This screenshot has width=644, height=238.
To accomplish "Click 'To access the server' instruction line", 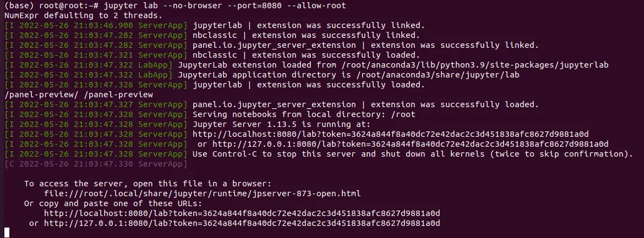I will [148, 184].
